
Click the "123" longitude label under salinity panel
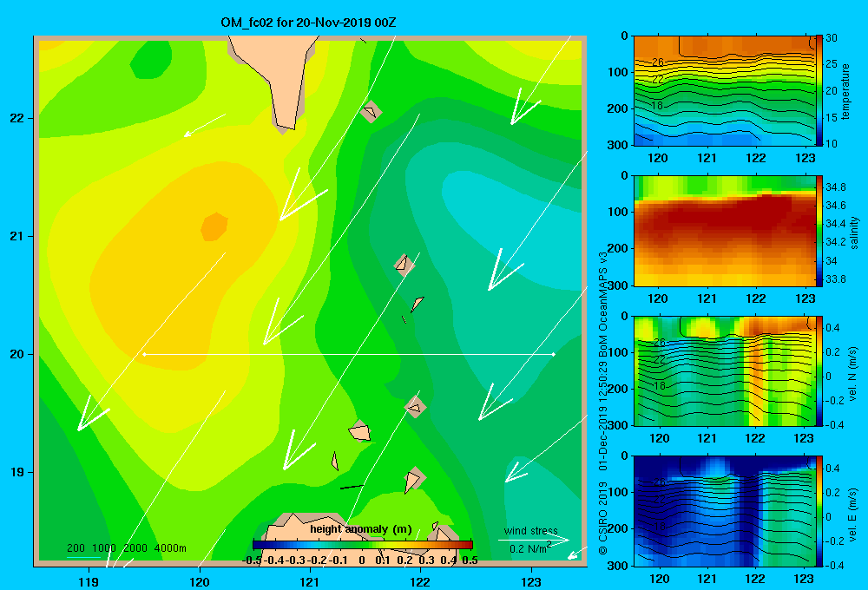click(x=805, y=298)
